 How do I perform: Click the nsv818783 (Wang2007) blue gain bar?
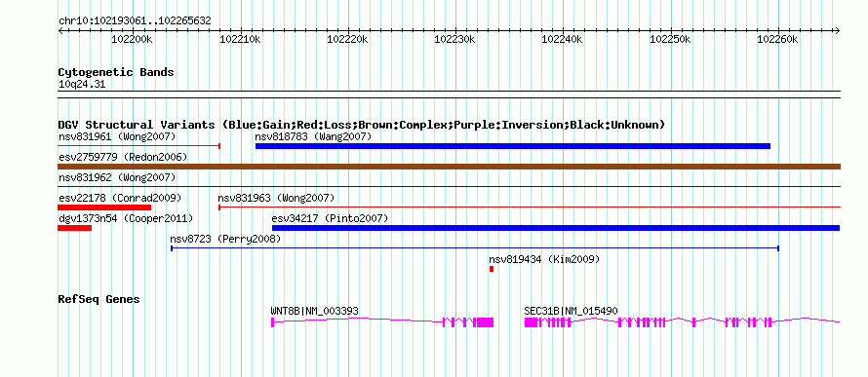tap(513, 146)
